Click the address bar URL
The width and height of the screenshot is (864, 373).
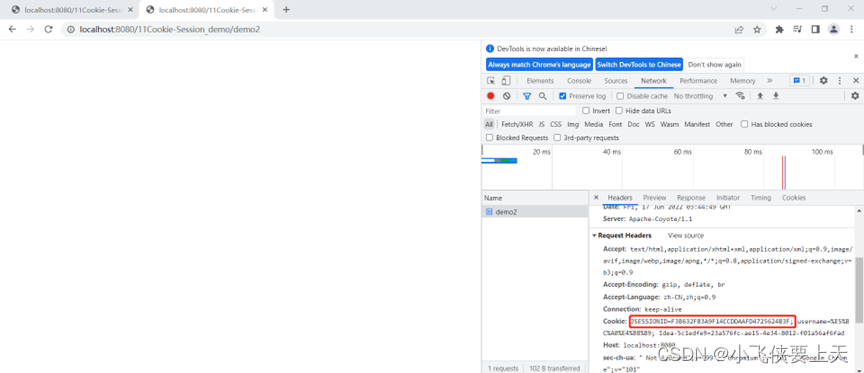170,30
